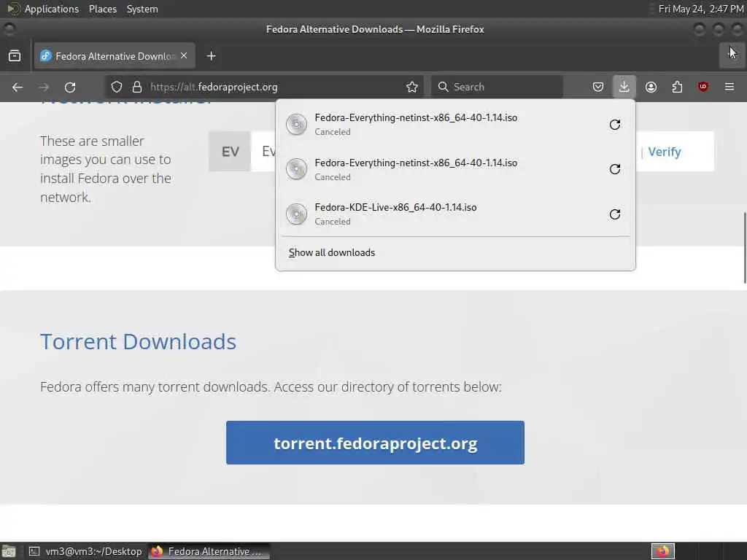Image resolution: width=747 pixels, height=560 pixels.
Task: Open torrent.fedoraproject.org button
Action: [x=375, y=443]
